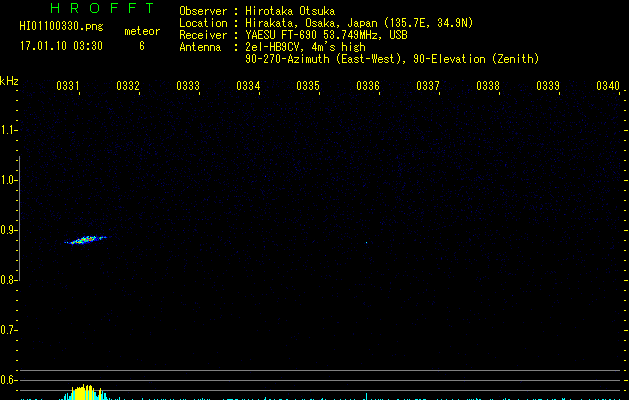Click the date stamp 17.01.10 03:30

pos(61,46)
